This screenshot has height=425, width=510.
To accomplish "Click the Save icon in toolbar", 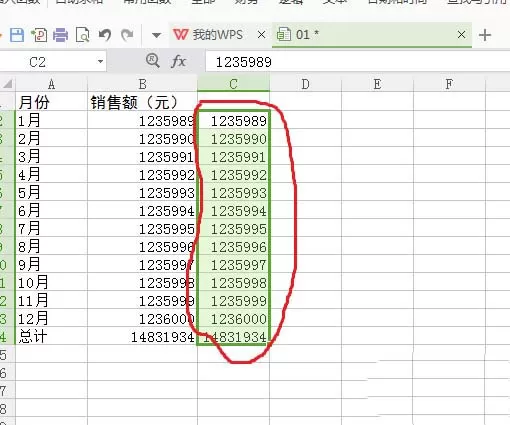I will point(17,35).
